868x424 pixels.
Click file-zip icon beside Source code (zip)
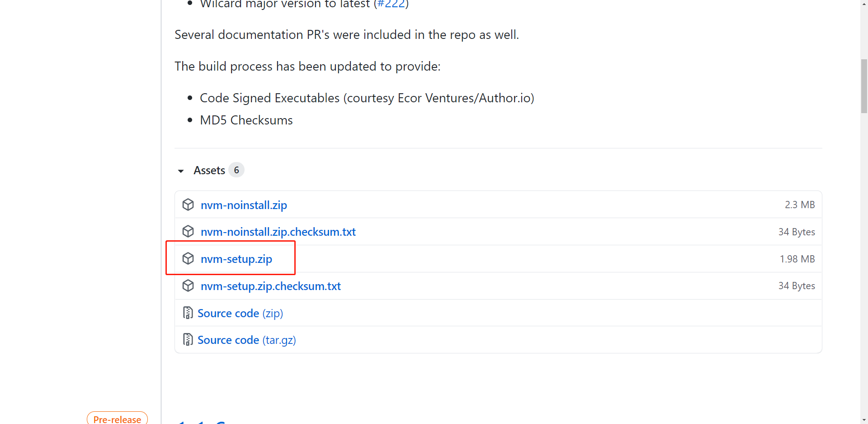pyautogui.click(x=188, y=313)
